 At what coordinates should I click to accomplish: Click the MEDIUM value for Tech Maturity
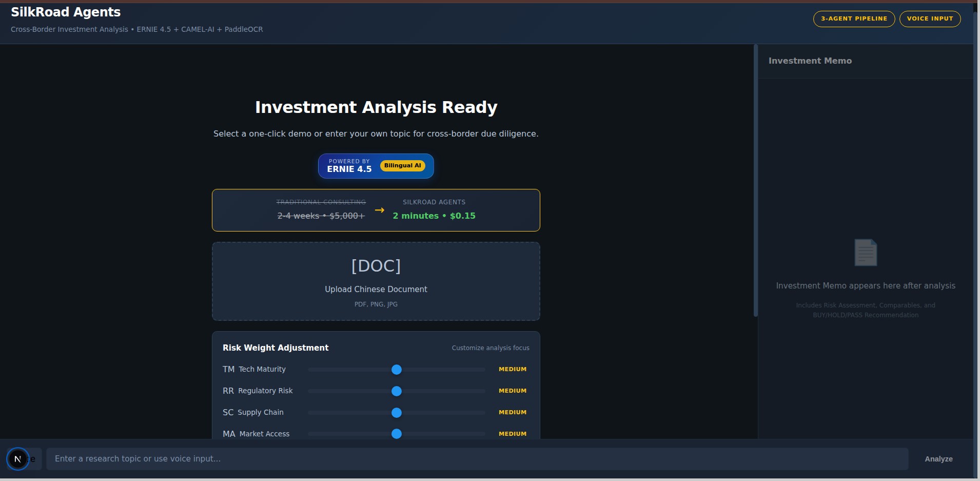pos(513,369)
